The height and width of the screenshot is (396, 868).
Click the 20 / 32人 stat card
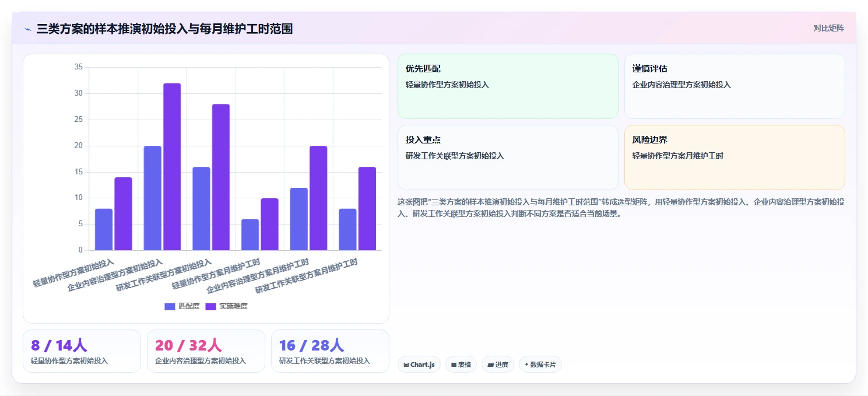[206, 351]
